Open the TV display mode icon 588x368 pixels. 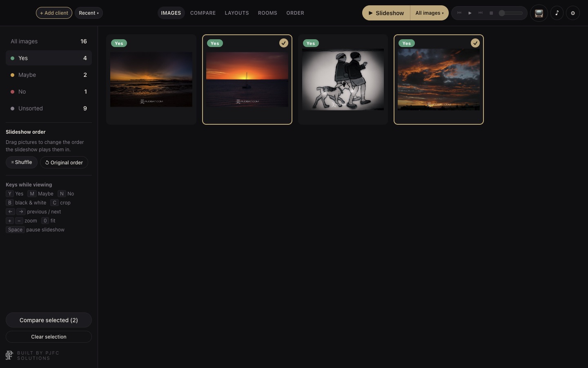coord(539,13)
